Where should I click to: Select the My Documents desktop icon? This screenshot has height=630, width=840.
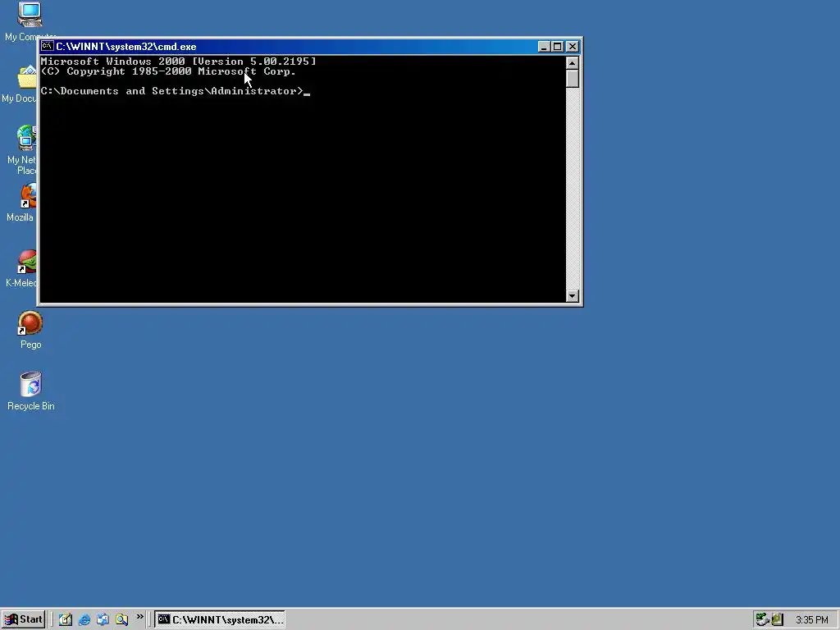[x=20, y=84]
